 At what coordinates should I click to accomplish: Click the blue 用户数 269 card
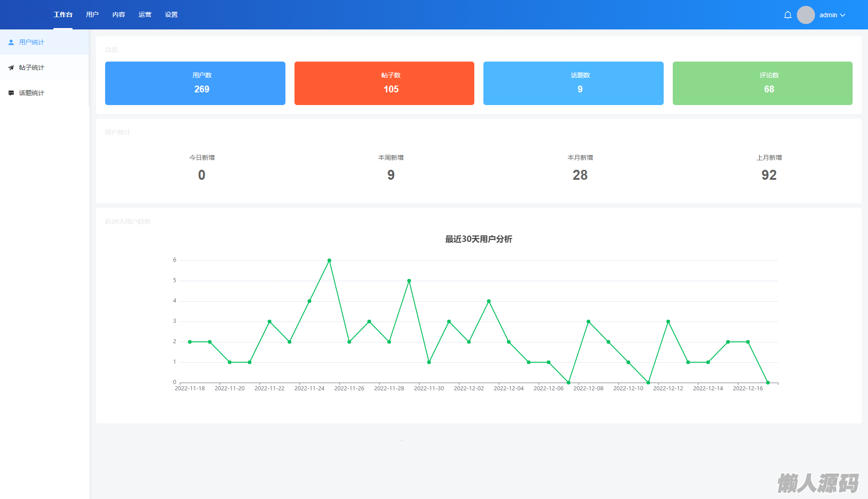coord(195,83)
